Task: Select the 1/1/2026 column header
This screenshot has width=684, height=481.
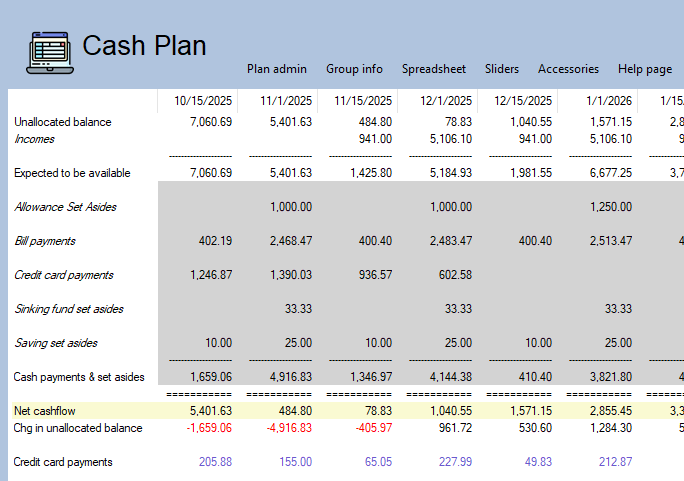Action: point(609,101)
